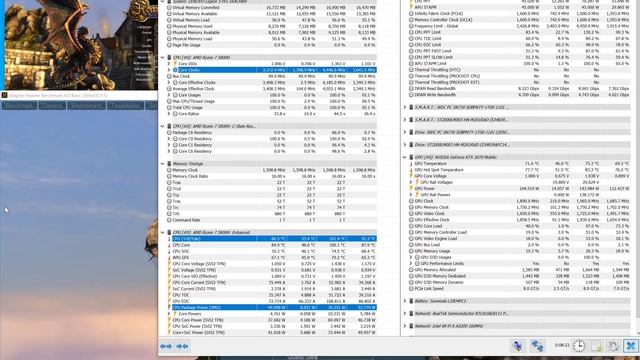This screenshot has height=360, width=640.
Task: Expand the Core C6 Residency row
Action: (169, 151)
